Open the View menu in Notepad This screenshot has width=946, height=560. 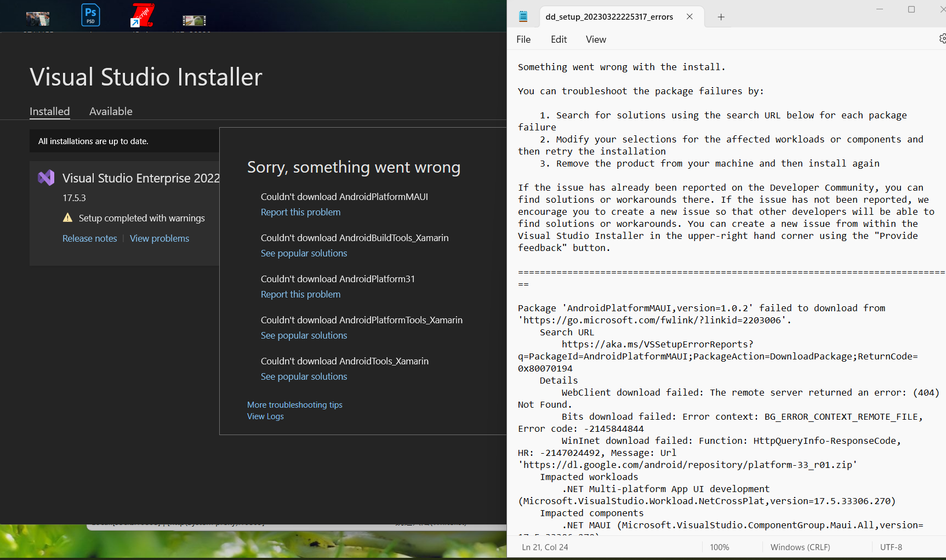point(596,39)
